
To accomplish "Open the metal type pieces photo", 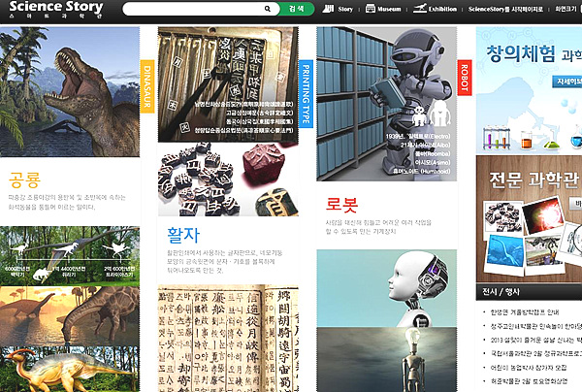I will 228,180.
